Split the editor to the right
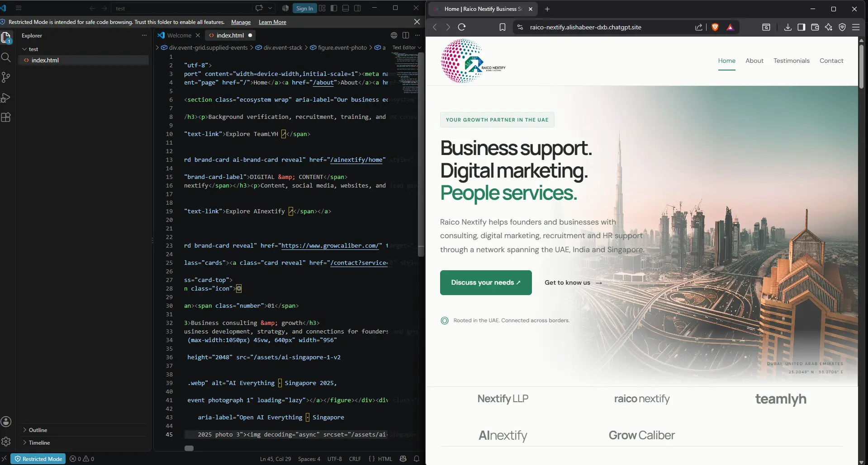 tap(406, 35)
